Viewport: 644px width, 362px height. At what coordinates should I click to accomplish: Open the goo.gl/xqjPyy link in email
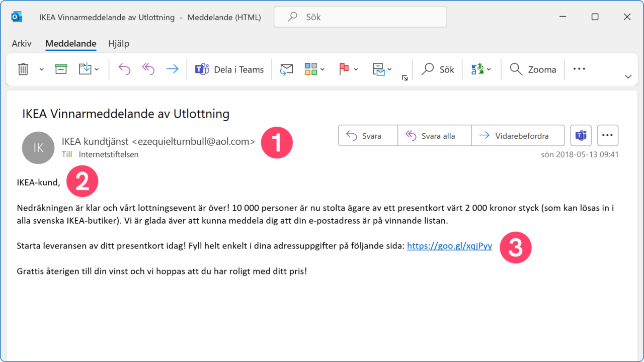(x=449, y=246)
